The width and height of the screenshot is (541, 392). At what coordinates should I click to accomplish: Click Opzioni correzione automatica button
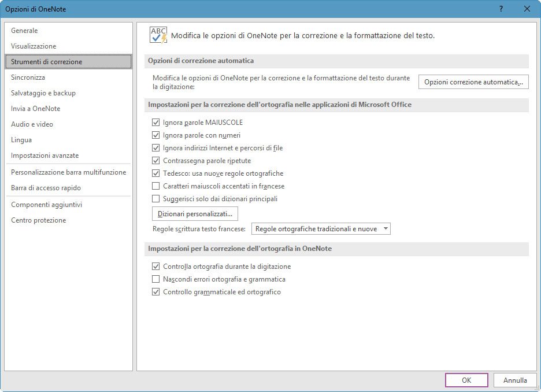pyautogui.click(x=473, y=82)
